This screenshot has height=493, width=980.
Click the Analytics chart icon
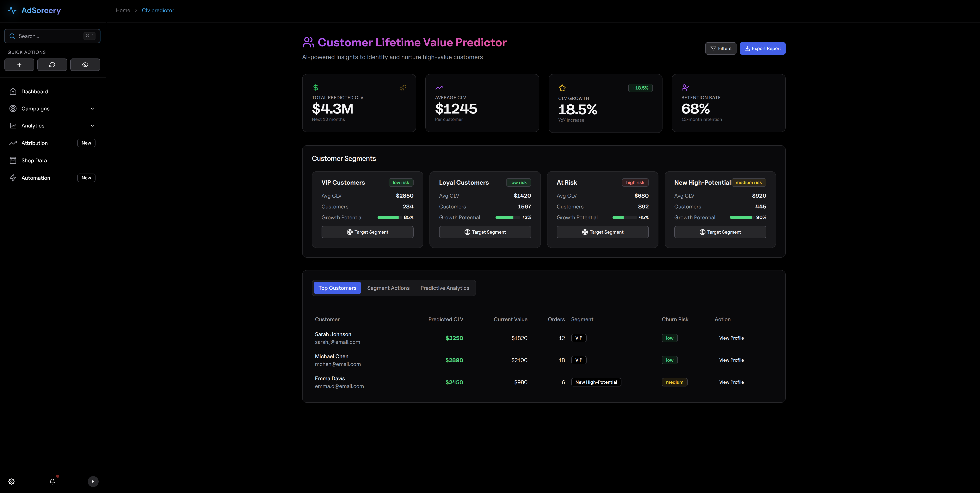(x=13, y=126)
